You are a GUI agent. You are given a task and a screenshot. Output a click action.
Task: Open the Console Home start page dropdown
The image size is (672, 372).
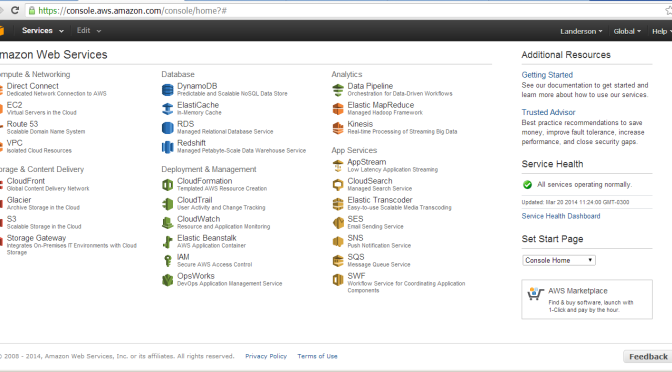click(x=559, y=260)
